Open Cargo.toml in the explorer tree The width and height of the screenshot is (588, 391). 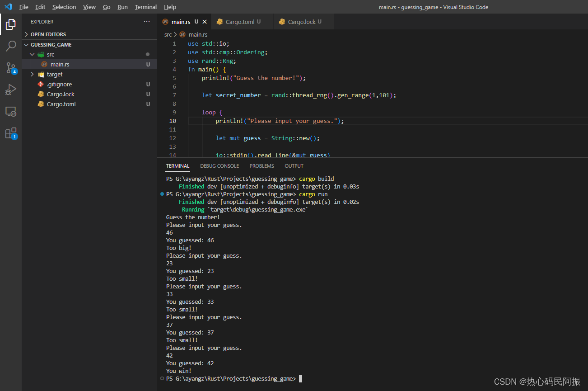coord(89,104)
